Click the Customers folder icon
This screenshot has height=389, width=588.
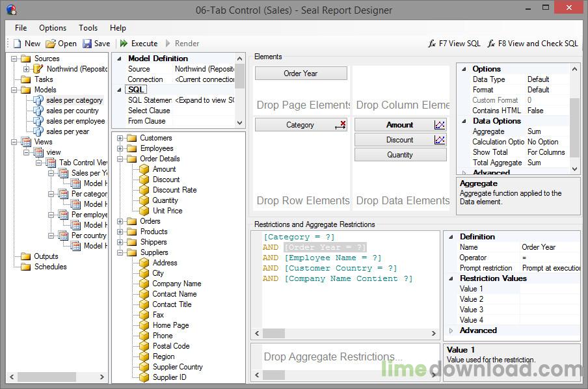click(131, 138)
